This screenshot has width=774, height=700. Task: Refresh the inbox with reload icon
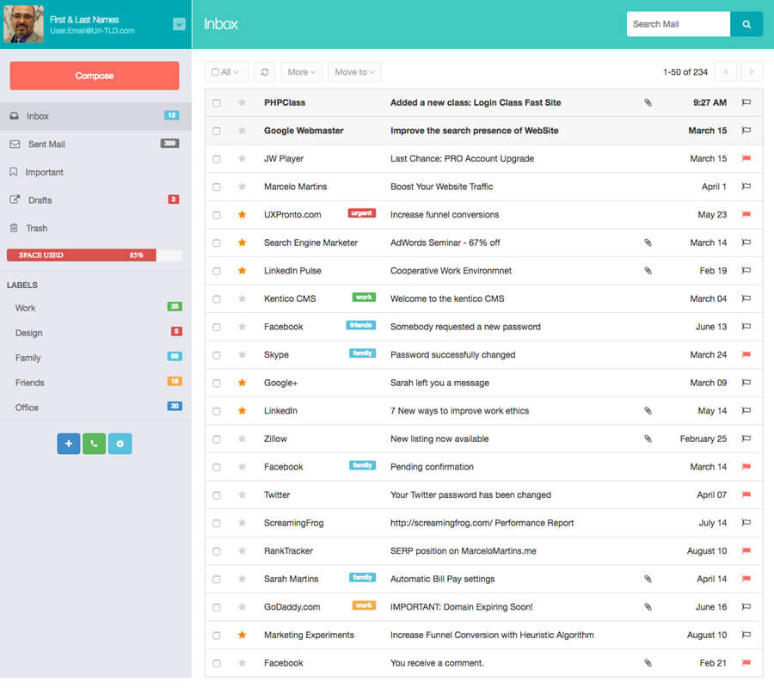(x=265, y=72)
